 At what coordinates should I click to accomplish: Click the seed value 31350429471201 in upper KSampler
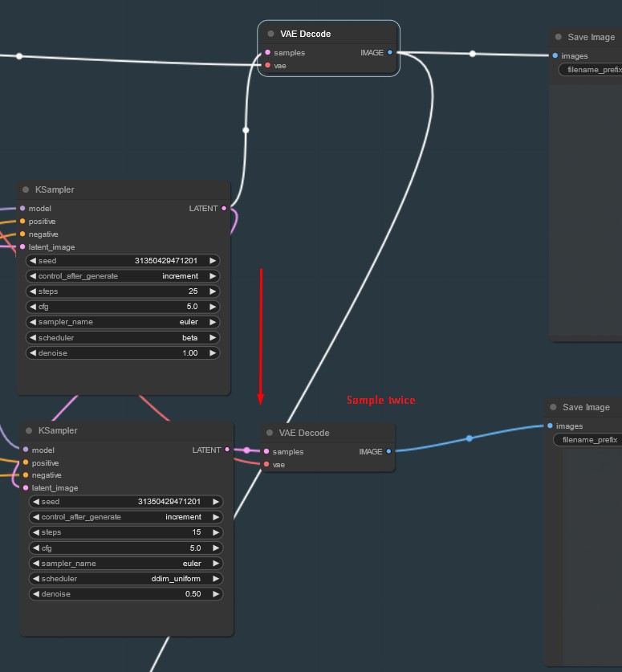pyautogui.click(x=166, y=261)
